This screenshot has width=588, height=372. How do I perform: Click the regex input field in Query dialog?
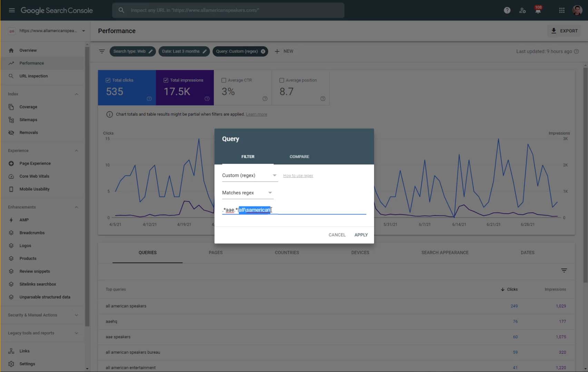pyautogui.click(x=294, y=210)
